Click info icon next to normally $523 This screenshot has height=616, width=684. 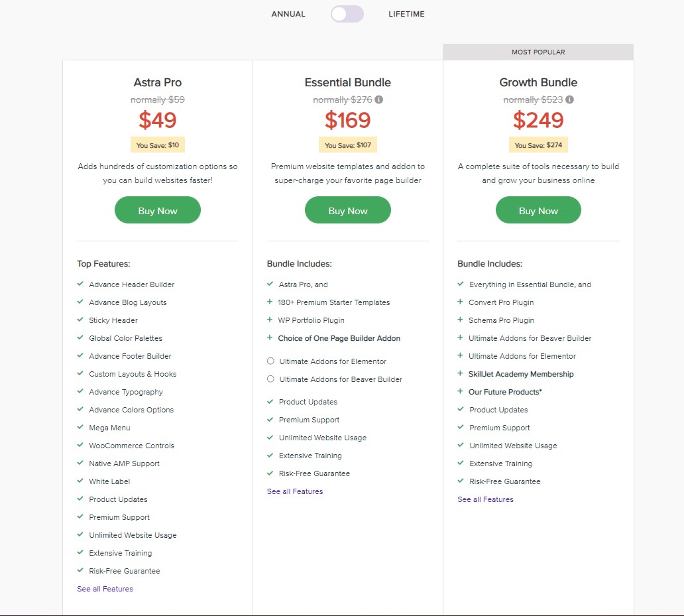(x=569, y=99)
